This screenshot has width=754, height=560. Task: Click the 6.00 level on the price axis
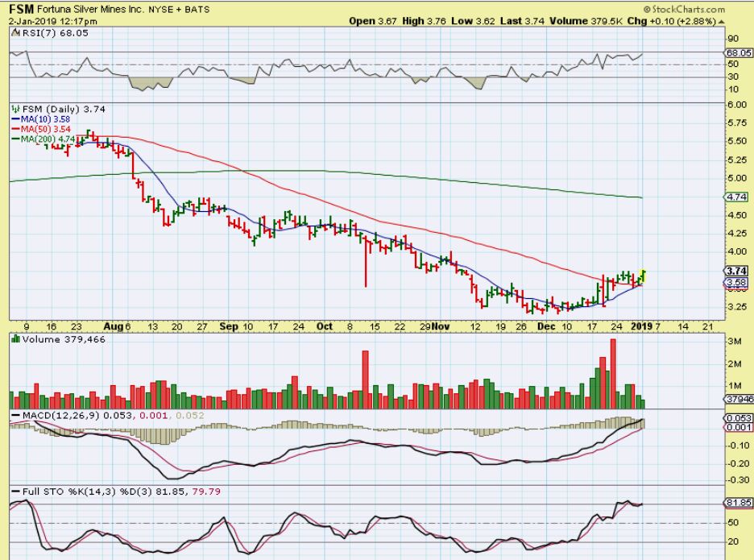coord(737,105)
